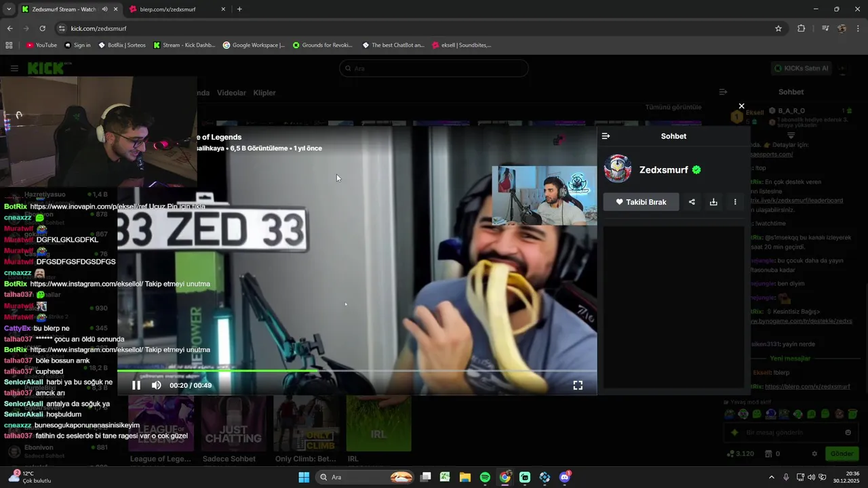Open League of Legends category card
This screenshot has height=488, width=868.
pos(161,424)
